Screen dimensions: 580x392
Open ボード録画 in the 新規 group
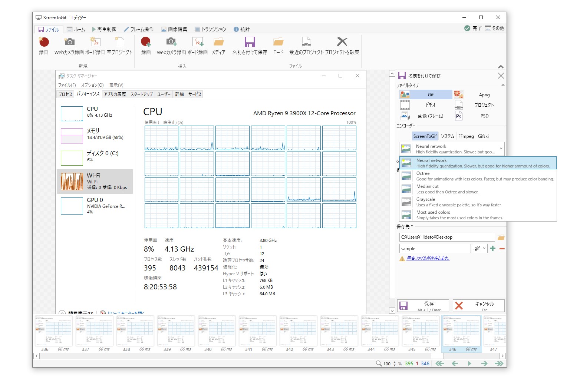[x=95, y=46]
